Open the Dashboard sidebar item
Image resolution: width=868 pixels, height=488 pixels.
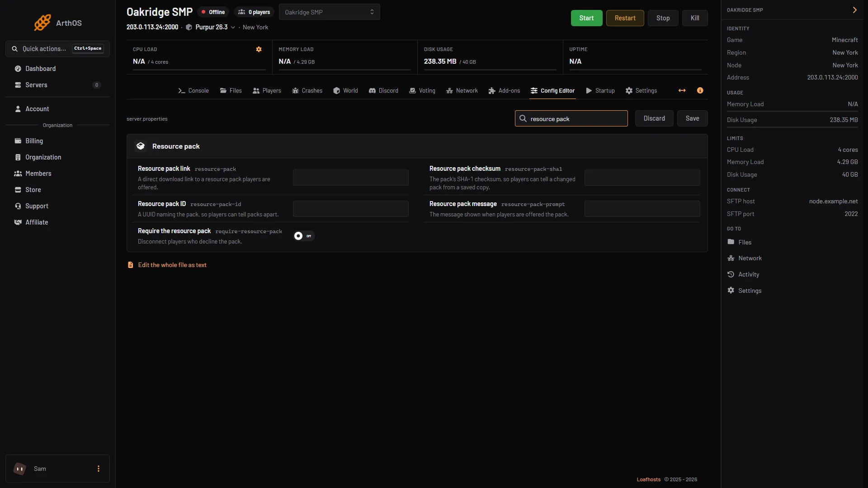pyautogui.click(x=57, y=69)
